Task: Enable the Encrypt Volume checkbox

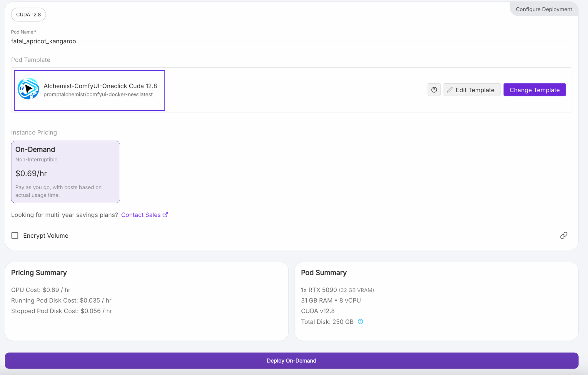Action: point(15,236)
